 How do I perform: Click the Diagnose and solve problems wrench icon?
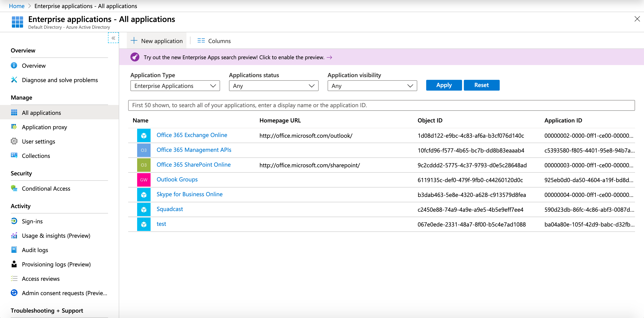[x=14, y=80]
